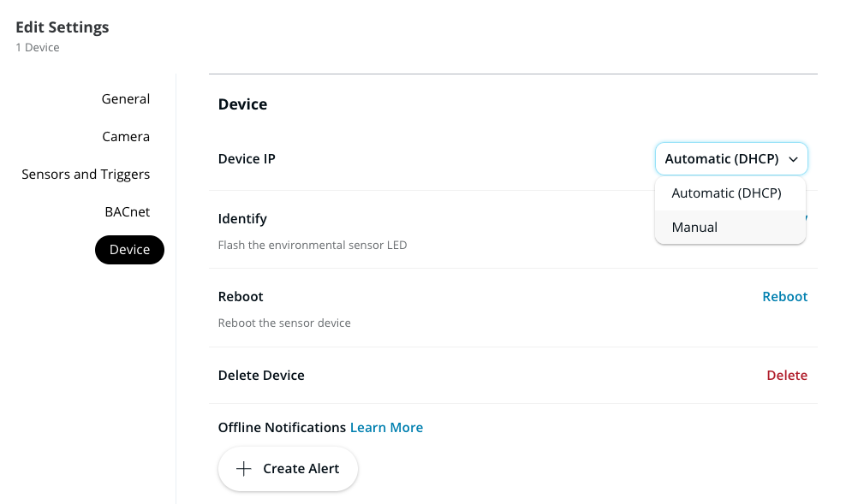The width and height of the screenshot is (846, 504).
Task: Choose Automatic (DHCP) option in the open list
Action: click(x=726, y=193)
